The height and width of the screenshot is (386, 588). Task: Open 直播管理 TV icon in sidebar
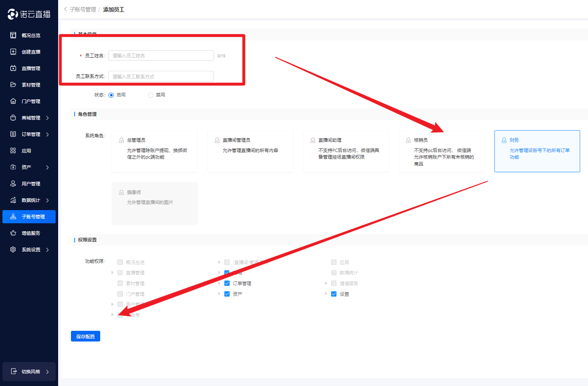13,68
